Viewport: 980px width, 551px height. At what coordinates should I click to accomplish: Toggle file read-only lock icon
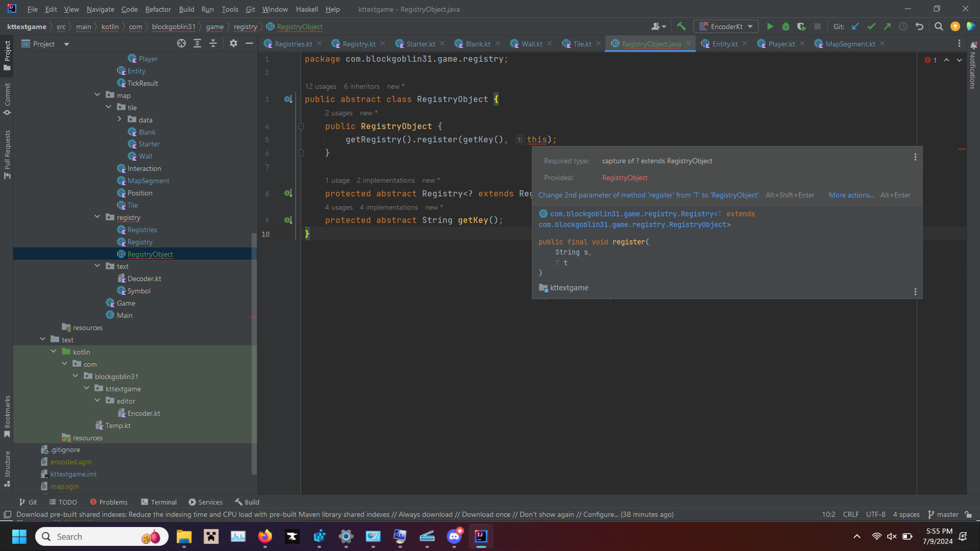click(x=968, y=514)
